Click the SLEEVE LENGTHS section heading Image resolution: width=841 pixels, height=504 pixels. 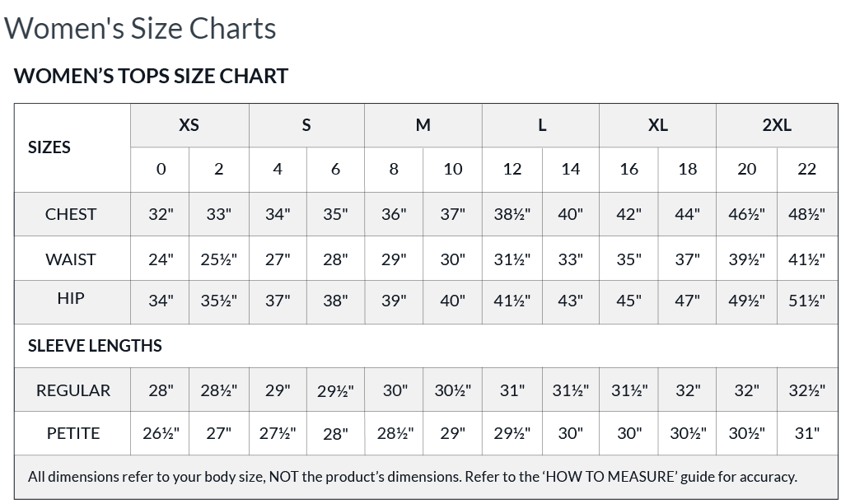click(x=95, y=346)
